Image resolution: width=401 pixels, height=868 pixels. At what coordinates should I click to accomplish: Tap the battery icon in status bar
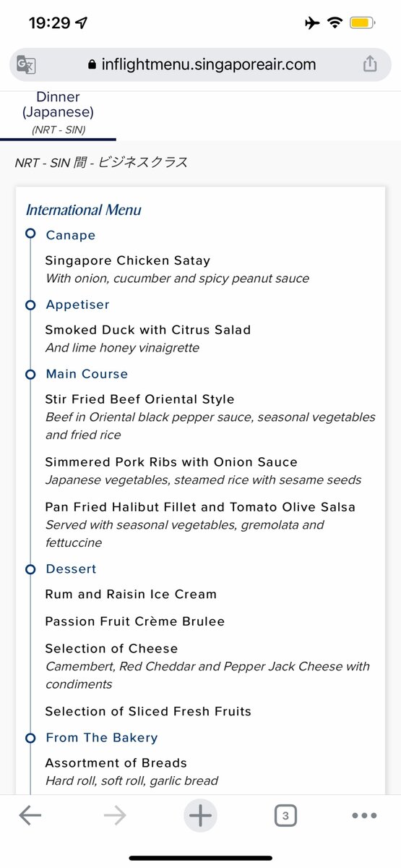[361, 23]
